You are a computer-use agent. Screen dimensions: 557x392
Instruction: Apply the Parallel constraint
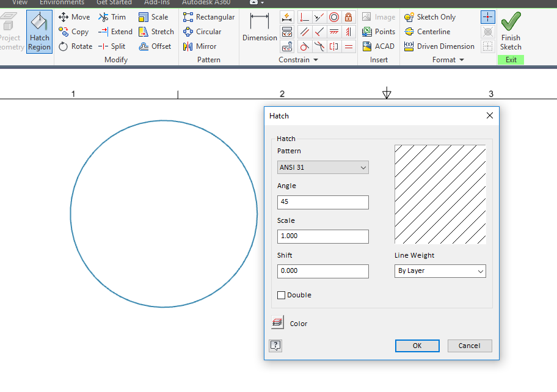coord(304,32)
